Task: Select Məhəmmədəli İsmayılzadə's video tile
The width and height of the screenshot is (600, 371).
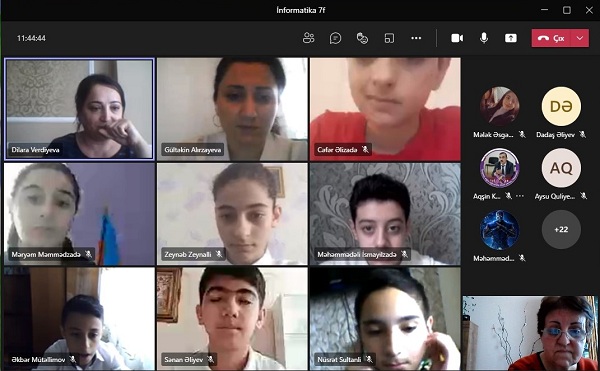Action: pyautogui.click(x=385, y=214)
